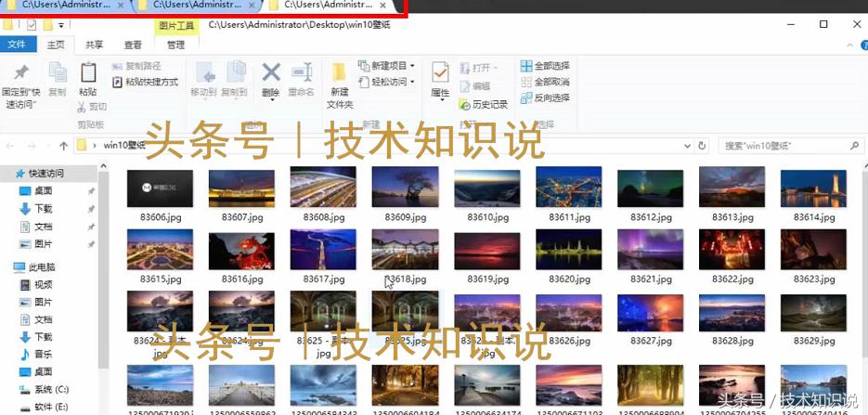The height and width of the screenshot is (415, 868).
Task: Open Easy access (轻松访问) dropdown
Action: (x=386, y=82)
